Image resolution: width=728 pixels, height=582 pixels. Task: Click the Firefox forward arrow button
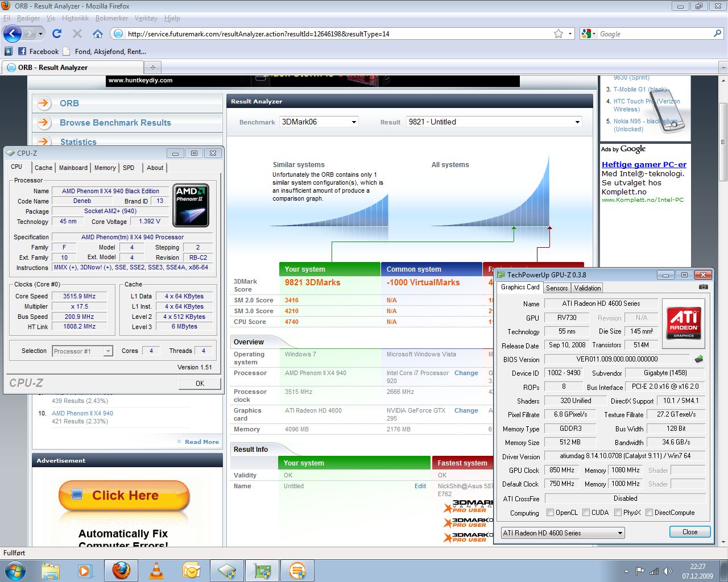[29, 34]
